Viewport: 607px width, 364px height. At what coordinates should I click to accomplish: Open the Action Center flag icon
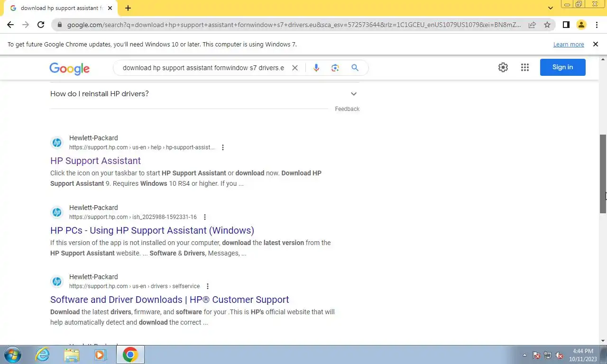click(536, 355)
